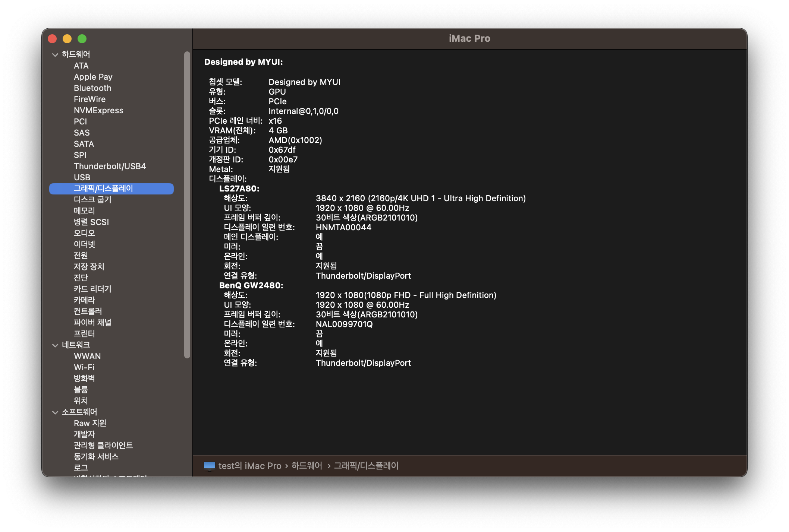
Task: Select 프린터 in the sidebar
Action: [x=84, y=334]
